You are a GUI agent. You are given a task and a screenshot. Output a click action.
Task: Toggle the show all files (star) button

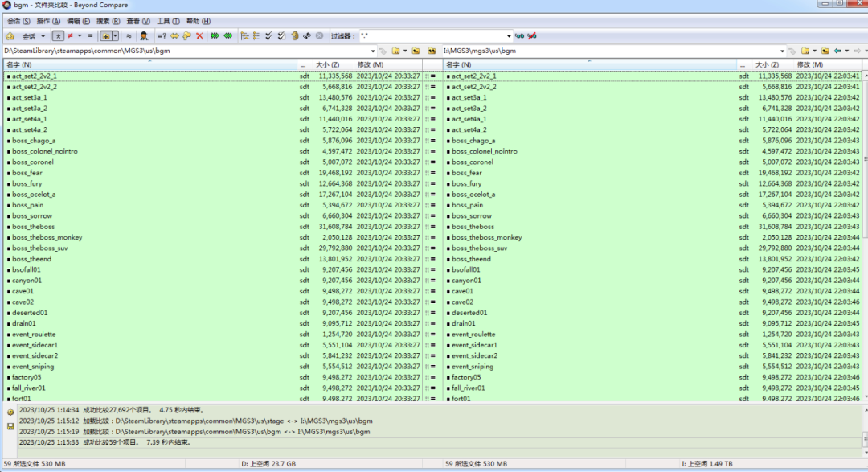pos(58,36)
